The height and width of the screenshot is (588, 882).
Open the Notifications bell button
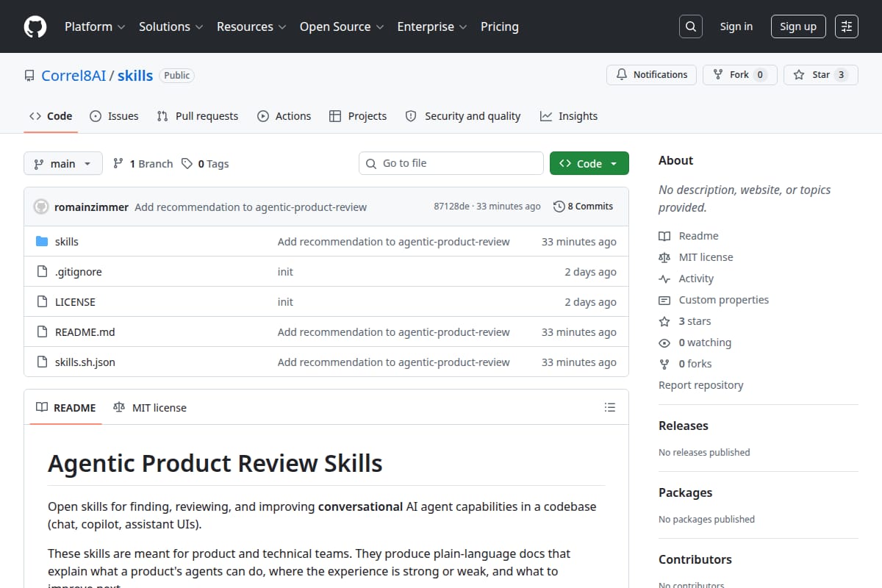pos(651,75)
